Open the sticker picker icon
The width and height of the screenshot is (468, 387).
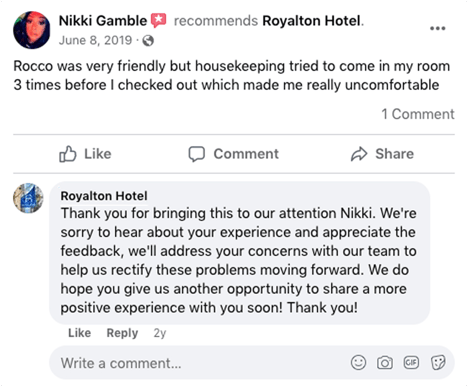[438, 362]
